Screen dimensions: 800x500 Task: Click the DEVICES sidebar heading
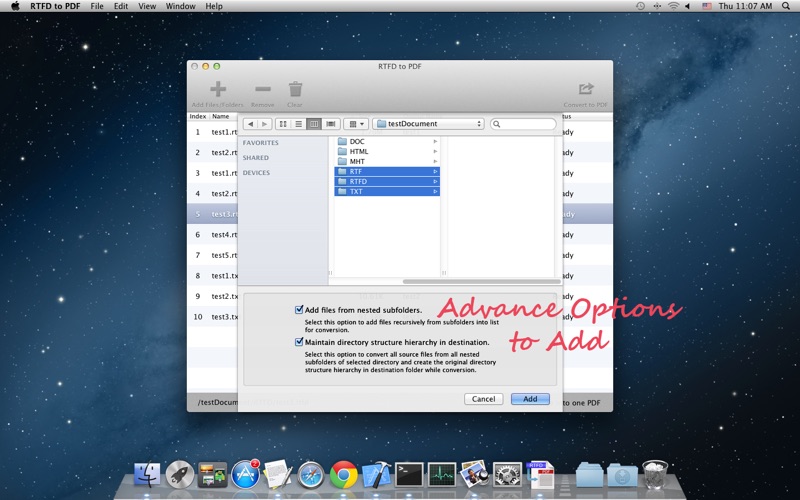point(256,173)
